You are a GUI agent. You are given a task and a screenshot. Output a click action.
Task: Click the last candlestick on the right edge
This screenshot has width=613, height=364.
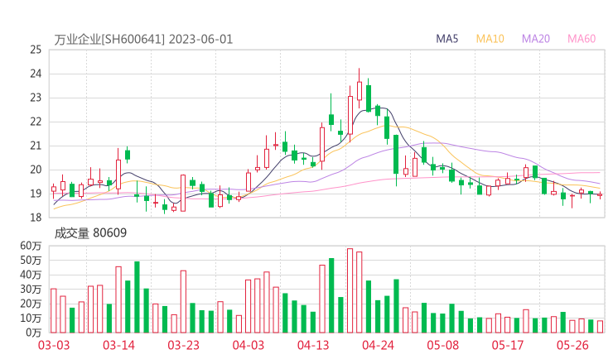(x=600, y=194)
